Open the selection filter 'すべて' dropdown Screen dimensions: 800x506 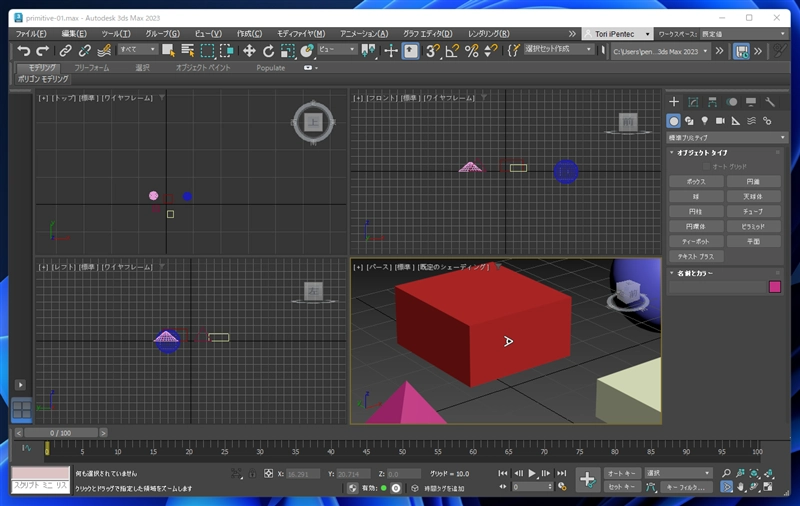click(x=137, y=49)
